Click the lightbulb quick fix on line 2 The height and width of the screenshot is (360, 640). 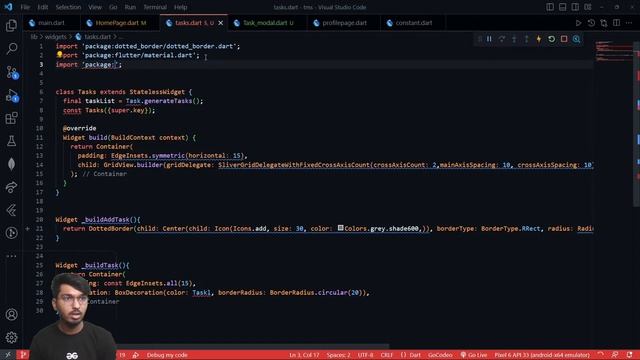(x=60, y=54)
